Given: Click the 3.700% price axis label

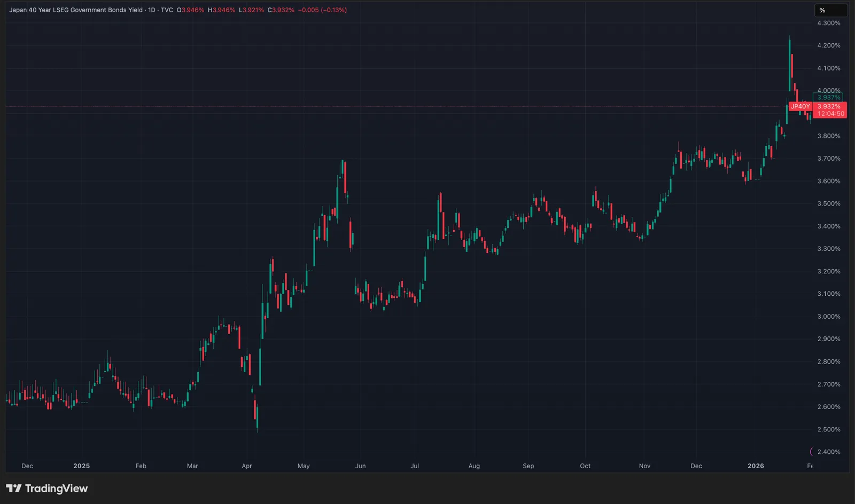Looking at the screenshot, I should (x=829, y=159).
